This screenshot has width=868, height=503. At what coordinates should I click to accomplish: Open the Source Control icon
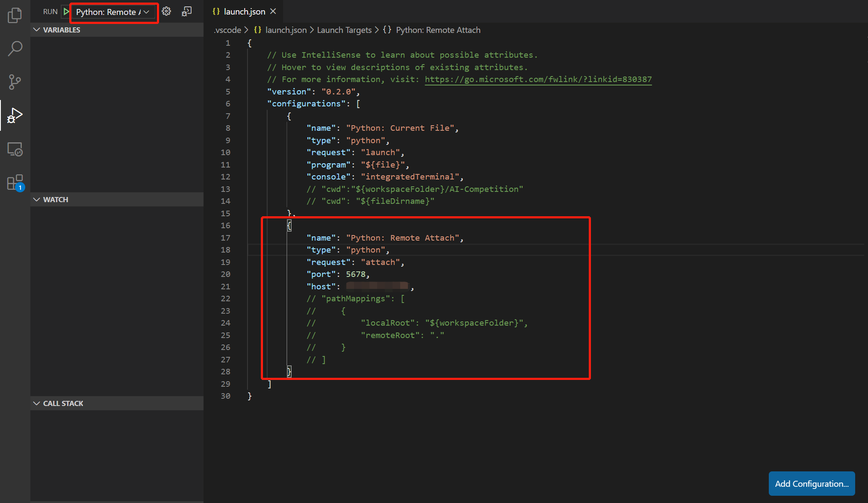tap(15, 82)
